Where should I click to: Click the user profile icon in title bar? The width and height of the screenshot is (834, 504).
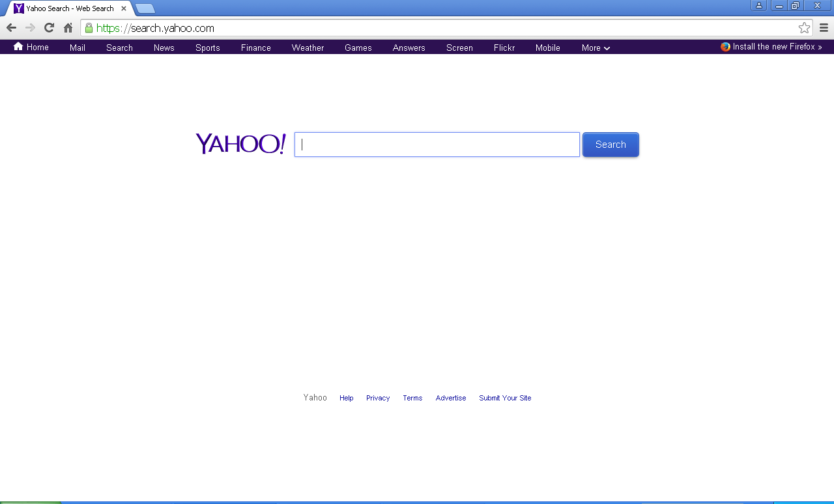pos(759,5)
